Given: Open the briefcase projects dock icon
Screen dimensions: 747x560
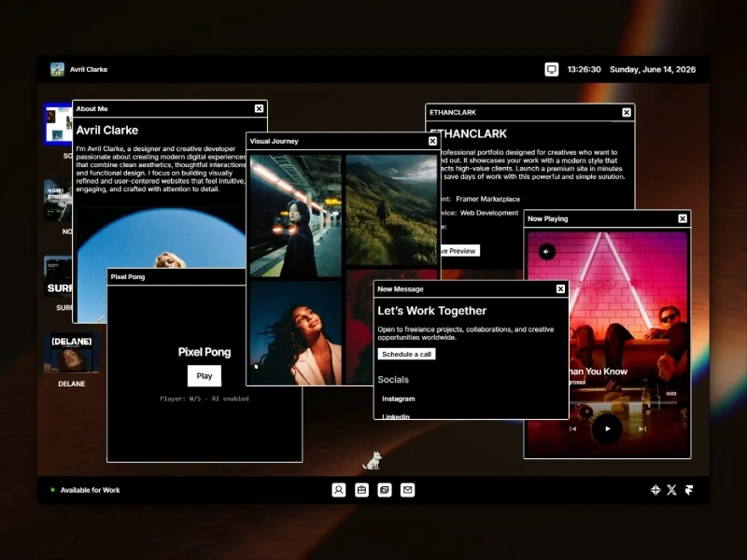Looking at the screenshot, I should point(361,490).
